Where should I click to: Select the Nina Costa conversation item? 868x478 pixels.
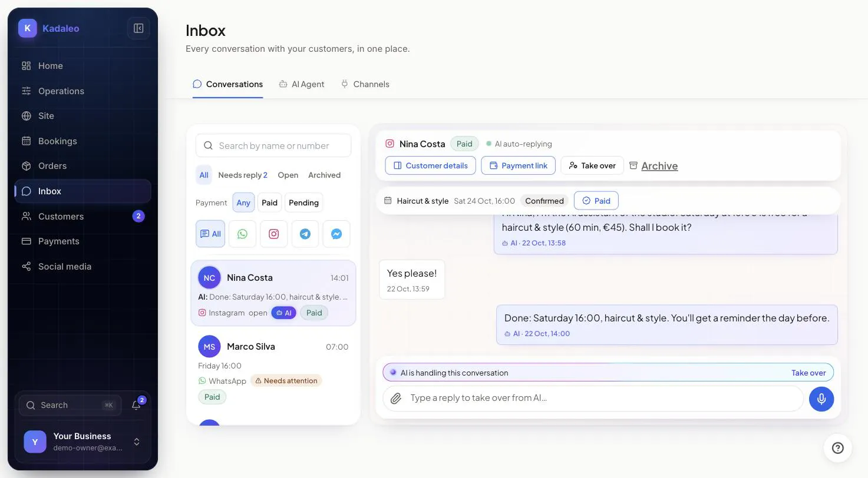273,293
